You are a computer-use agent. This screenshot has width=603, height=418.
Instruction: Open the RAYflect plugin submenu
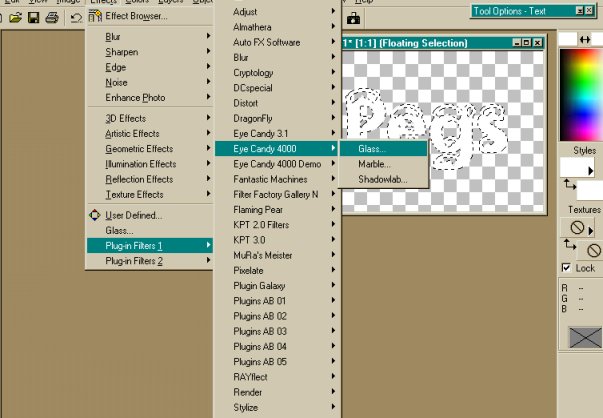277,377
